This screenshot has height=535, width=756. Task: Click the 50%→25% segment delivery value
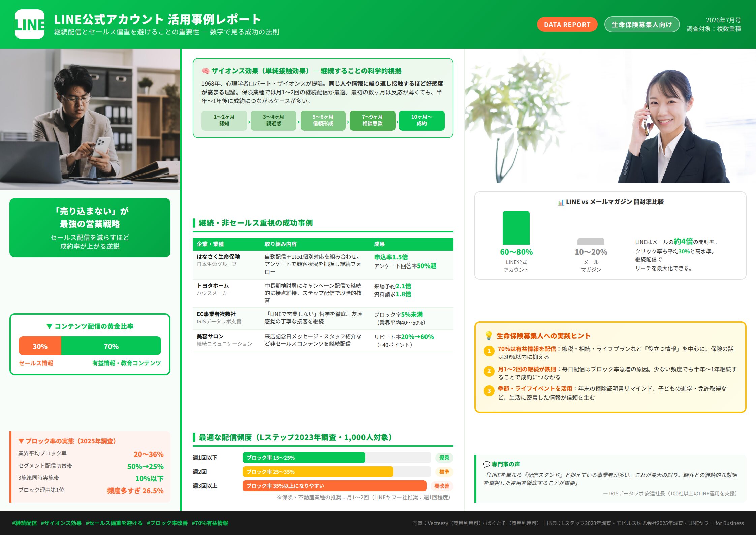pos(146,466)
